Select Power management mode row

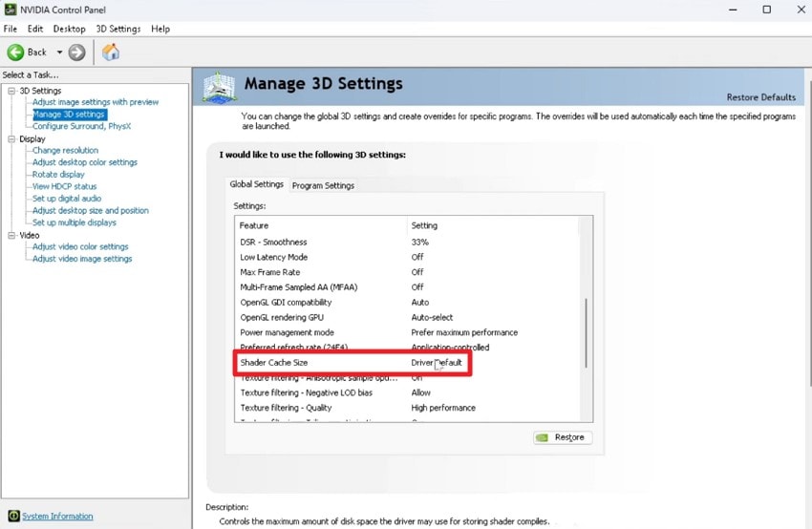(407, 332)
